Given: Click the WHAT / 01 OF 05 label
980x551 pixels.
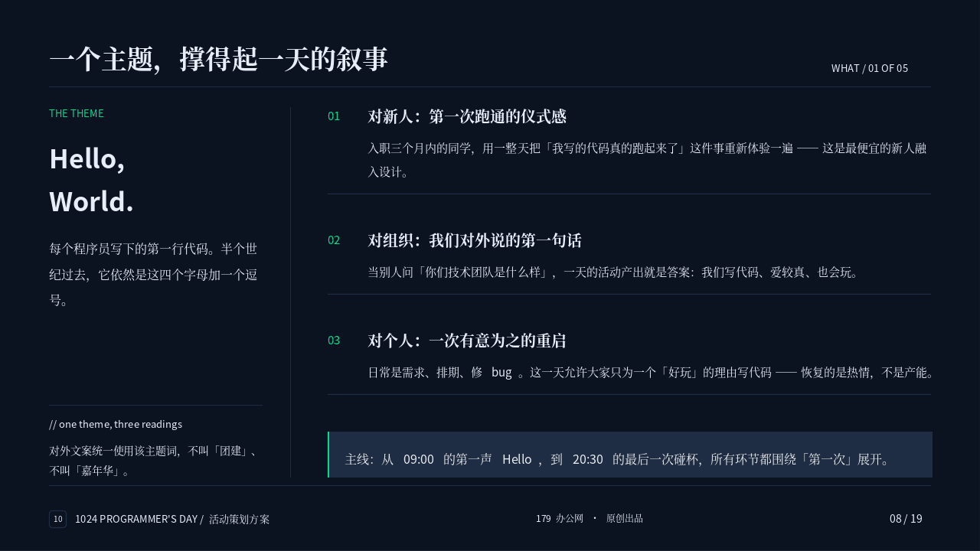Looking at the screenshot, I should click(870, 68).
